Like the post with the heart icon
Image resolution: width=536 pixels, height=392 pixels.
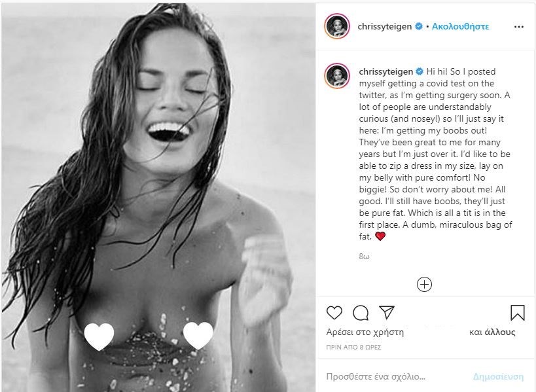(334, 312)
